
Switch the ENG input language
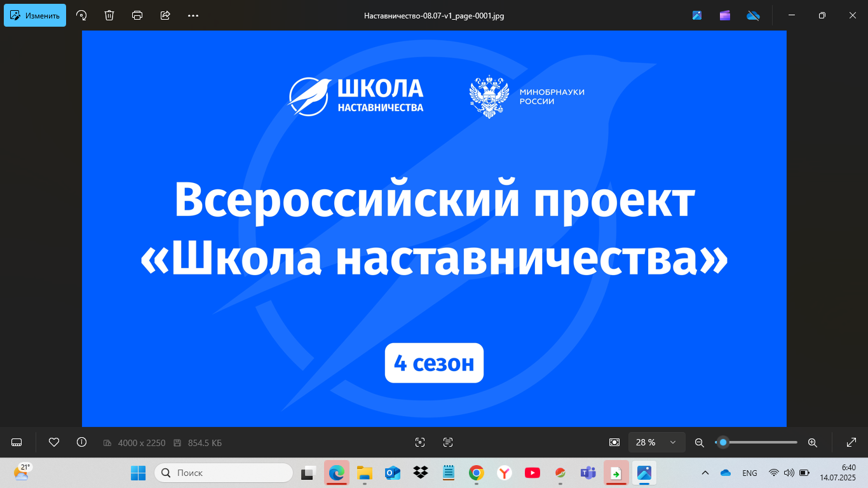click(750, 473)
